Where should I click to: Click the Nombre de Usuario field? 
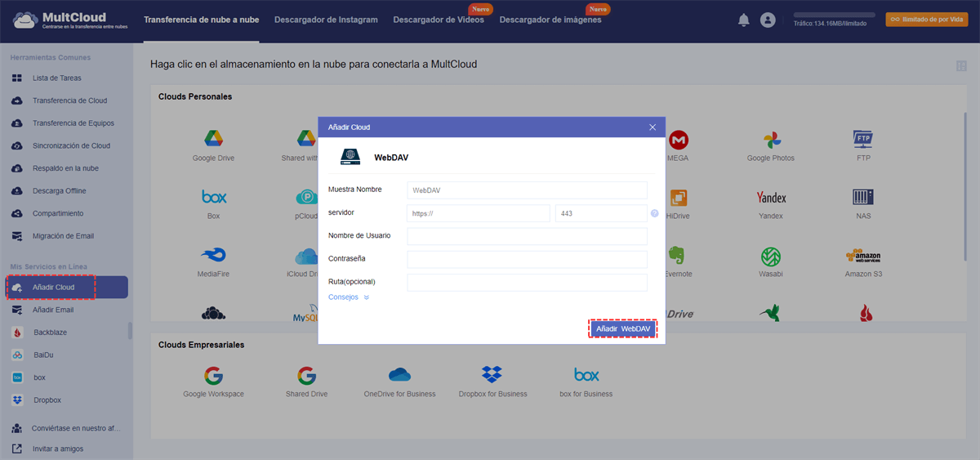[527, 236]
